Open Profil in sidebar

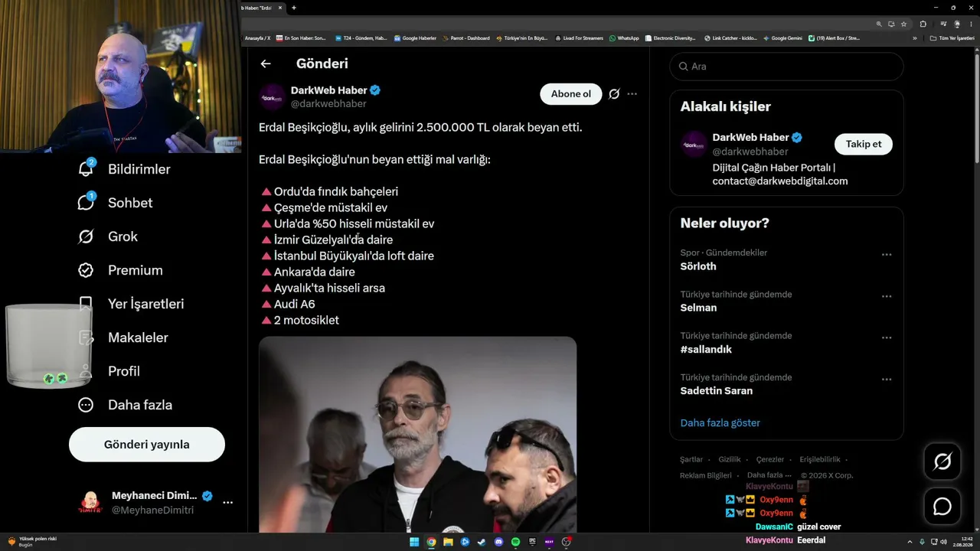coord(109,371)
